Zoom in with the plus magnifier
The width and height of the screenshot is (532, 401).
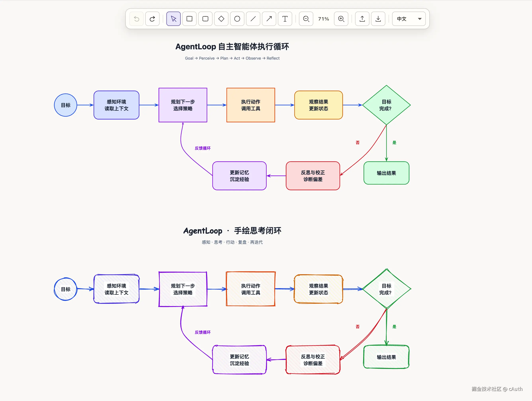point(341,19)
